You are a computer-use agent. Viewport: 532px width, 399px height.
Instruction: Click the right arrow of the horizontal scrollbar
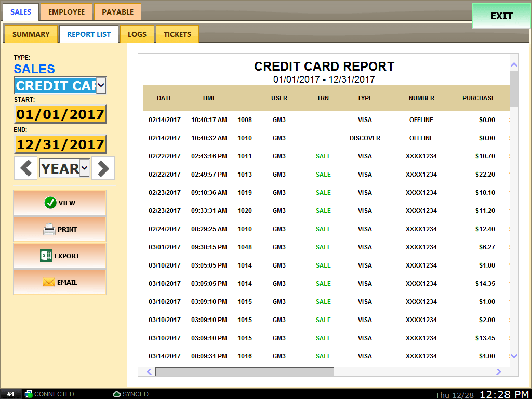pyautogui.click(x=498, y=371)
